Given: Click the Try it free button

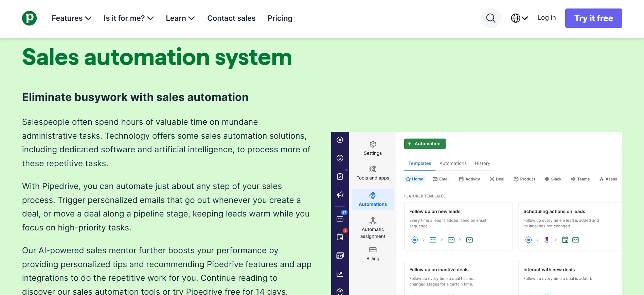Looking at the screenshot, I should click(x=593, y=18).
